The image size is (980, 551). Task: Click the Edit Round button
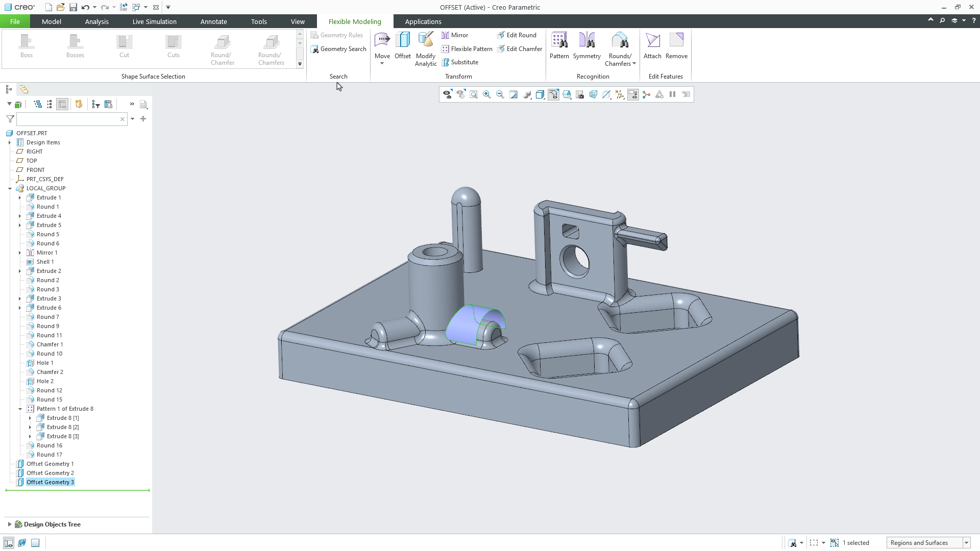tap(517, 35)
